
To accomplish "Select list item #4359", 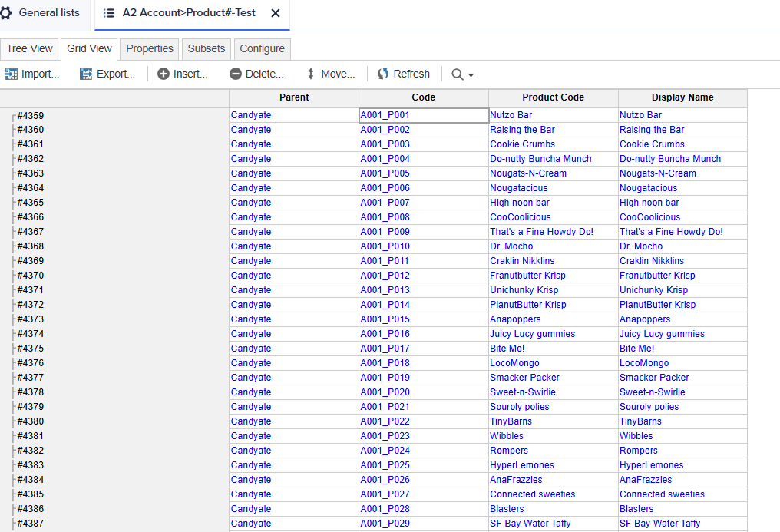I will [31, 116].
